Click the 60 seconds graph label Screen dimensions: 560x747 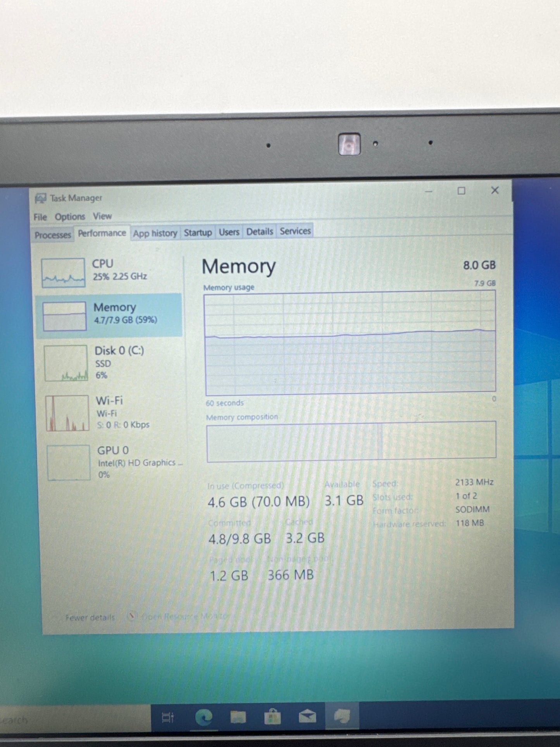pos(225,403)
